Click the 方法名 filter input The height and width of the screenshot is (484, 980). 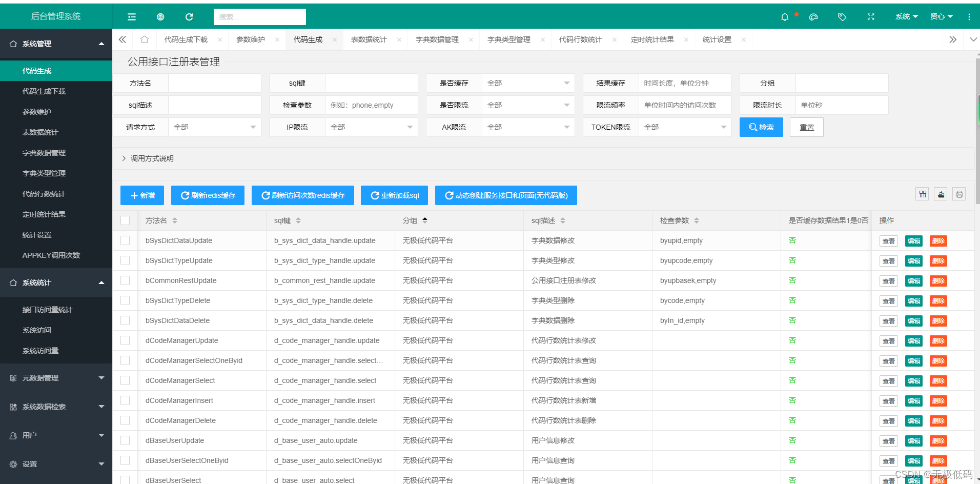tap(214, 83)
